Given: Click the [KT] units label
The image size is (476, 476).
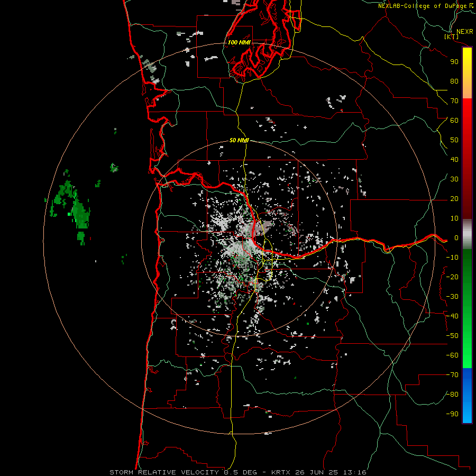Looking at the screenshot, I should point(452,37).
